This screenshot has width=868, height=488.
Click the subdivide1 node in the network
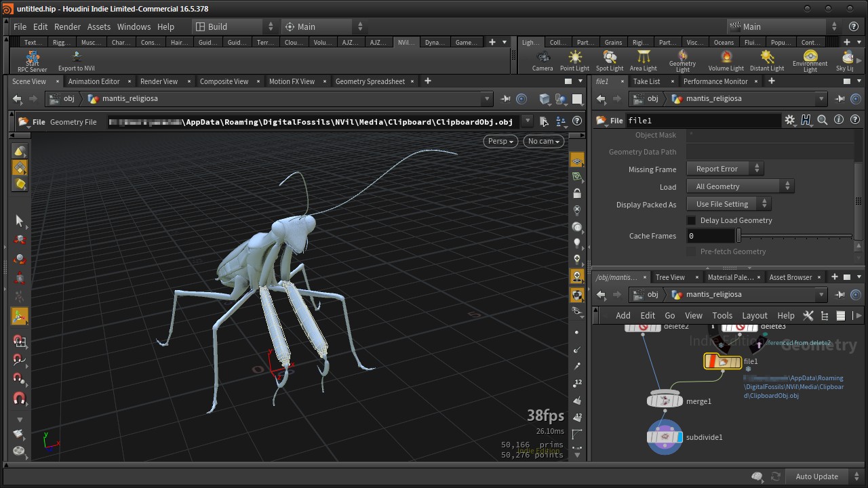tap(665, 437)
